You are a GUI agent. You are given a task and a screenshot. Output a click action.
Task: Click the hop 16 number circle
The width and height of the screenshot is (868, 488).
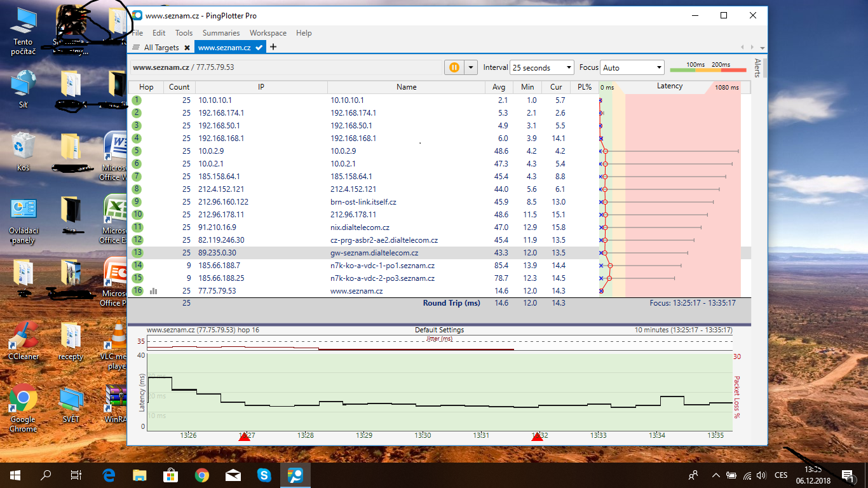(137, 290)
